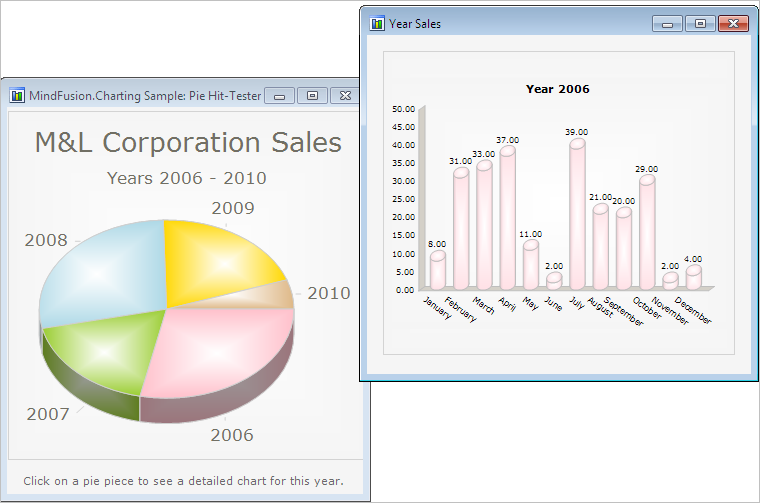This screenshot has height=503, width=760.
Task: Click the February bar showing 31.00
Action: pos(461,229)
